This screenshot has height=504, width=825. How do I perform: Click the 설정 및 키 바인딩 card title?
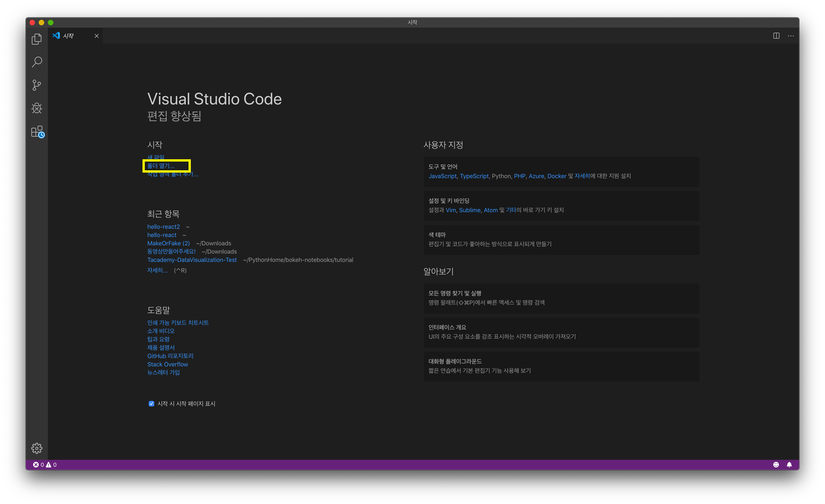[x=449, y=201]
